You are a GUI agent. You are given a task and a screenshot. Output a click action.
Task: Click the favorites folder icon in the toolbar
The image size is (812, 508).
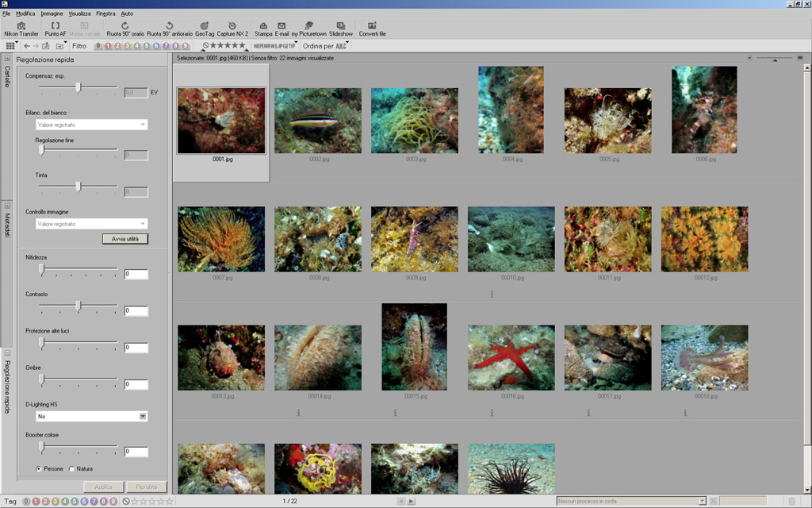click(x=59, y=46)
